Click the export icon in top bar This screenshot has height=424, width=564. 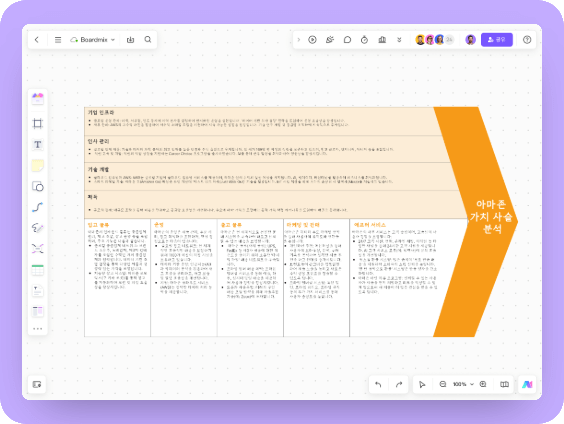click(131, 40)
